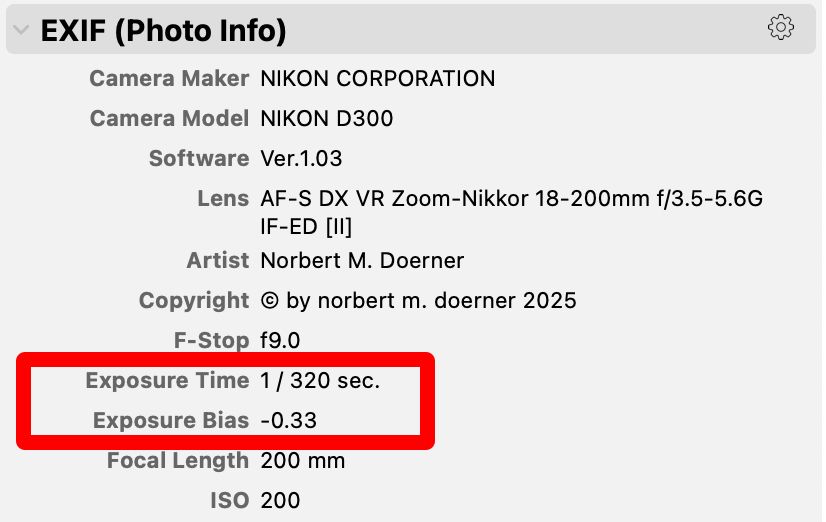Click the Software value Ver.1.03

[x=301, y=159]
